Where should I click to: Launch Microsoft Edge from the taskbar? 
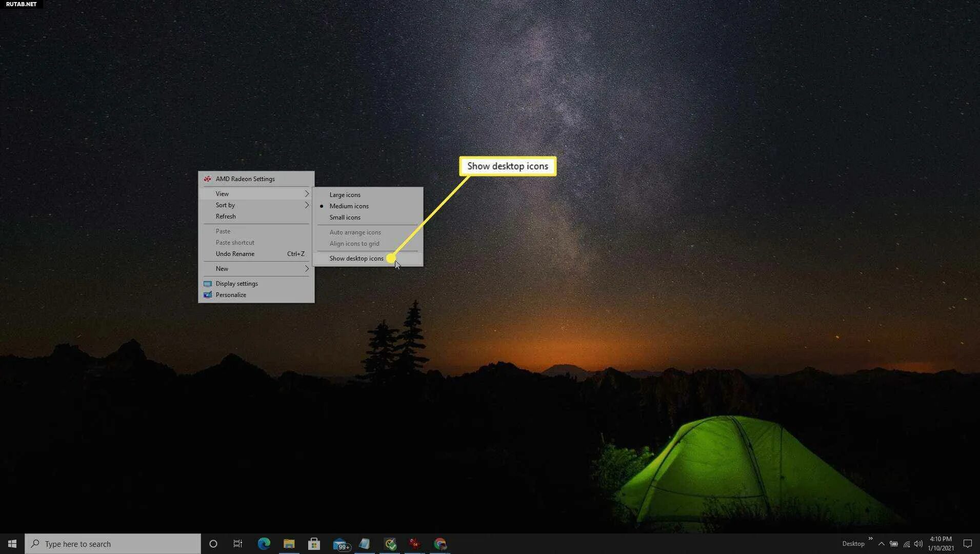point(264,544)
